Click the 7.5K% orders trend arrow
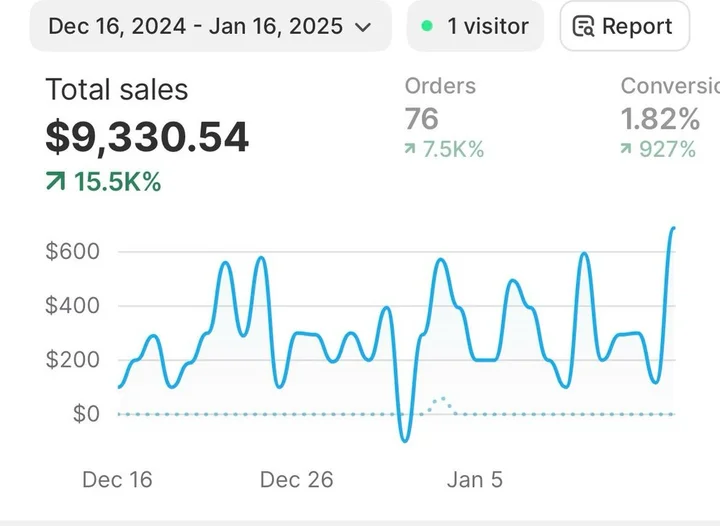 (x=410, y=149)
